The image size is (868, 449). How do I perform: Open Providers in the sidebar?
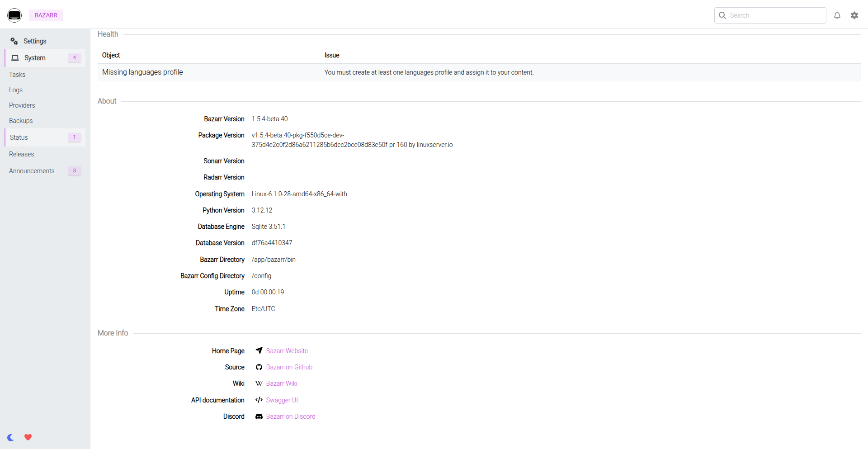coord(22,105)
